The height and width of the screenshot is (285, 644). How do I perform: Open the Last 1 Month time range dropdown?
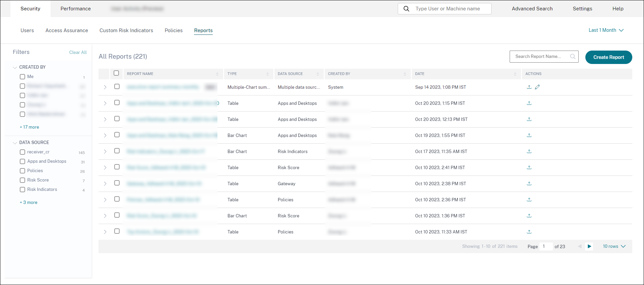pos(606,30)
